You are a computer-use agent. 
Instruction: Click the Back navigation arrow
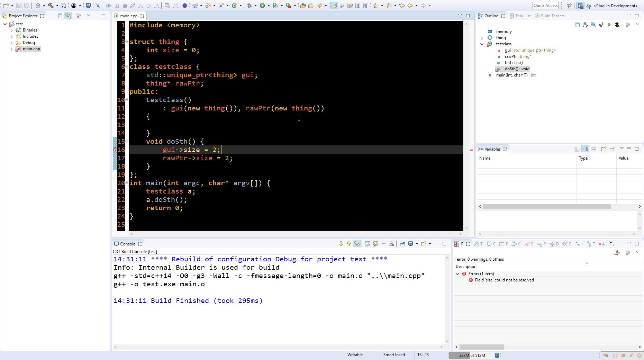pos(410,6)
